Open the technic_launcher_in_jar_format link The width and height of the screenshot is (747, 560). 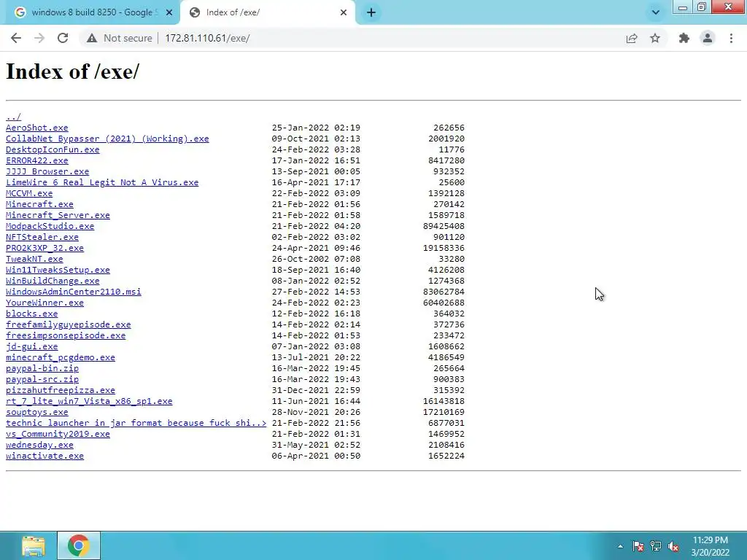point(136,424)
